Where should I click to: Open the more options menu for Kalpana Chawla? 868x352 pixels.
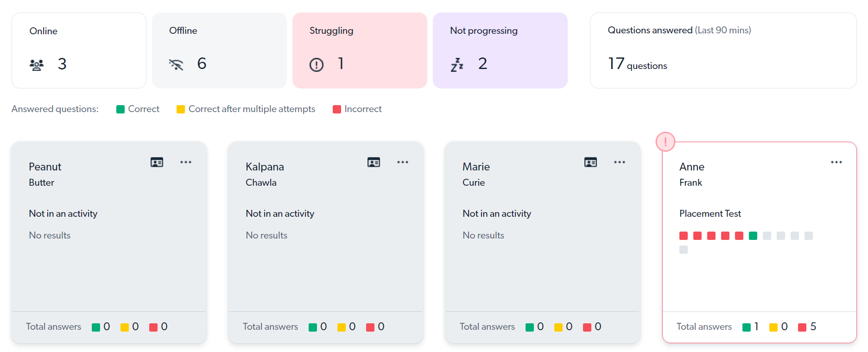click(x=403, y=162)
